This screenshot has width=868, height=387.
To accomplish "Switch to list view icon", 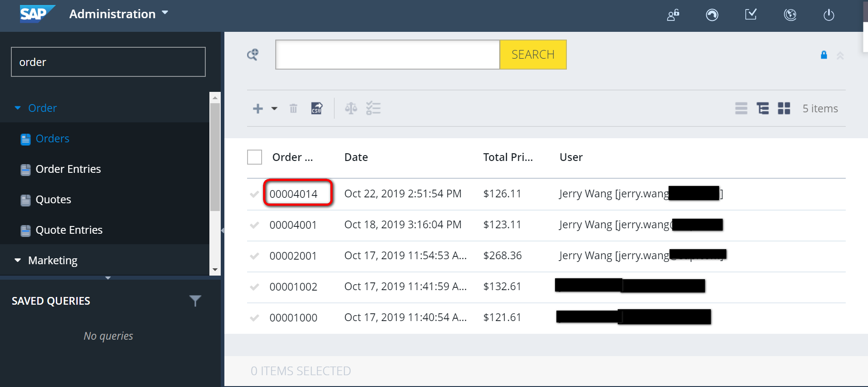I will (x=741, y=108).
